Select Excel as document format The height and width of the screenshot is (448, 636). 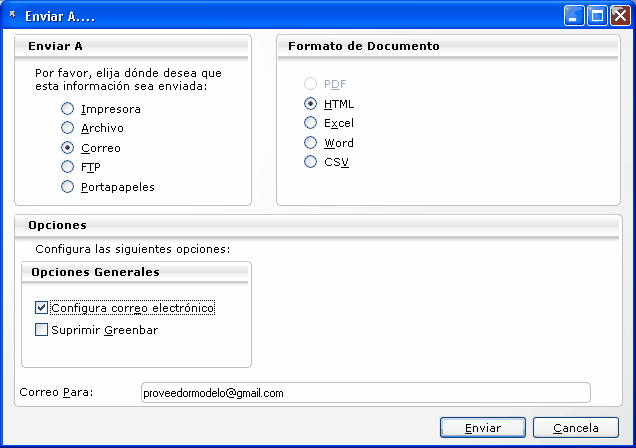click(311, 123)
